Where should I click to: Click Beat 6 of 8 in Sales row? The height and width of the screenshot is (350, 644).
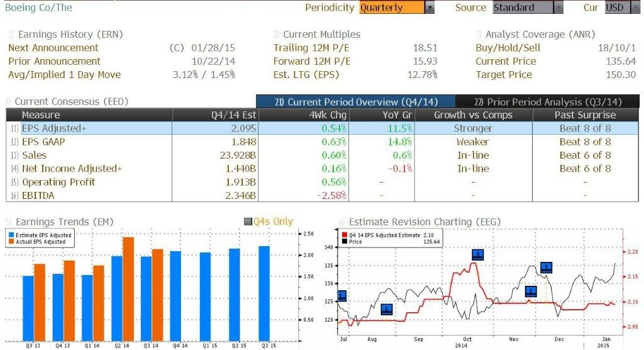(x=586, y=155)
